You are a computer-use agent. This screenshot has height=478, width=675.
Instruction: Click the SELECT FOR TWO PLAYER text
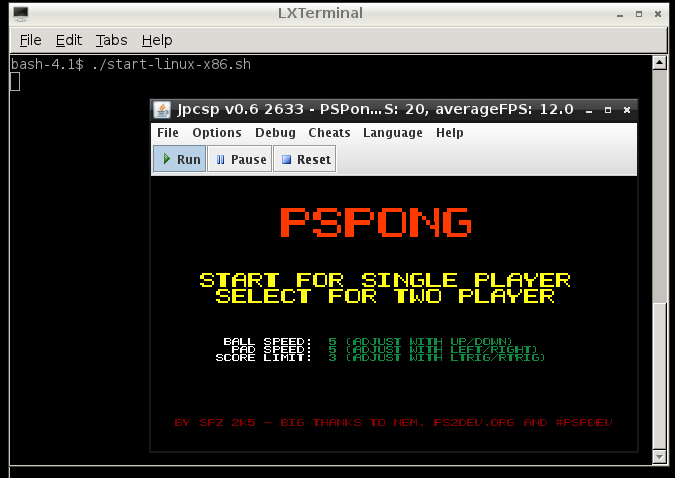[385, 296]
